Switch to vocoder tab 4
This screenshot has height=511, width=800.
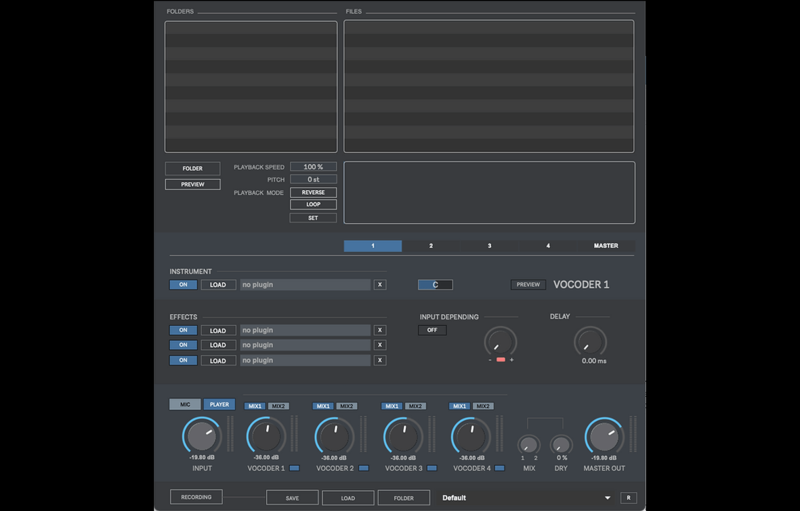[548, 246]
